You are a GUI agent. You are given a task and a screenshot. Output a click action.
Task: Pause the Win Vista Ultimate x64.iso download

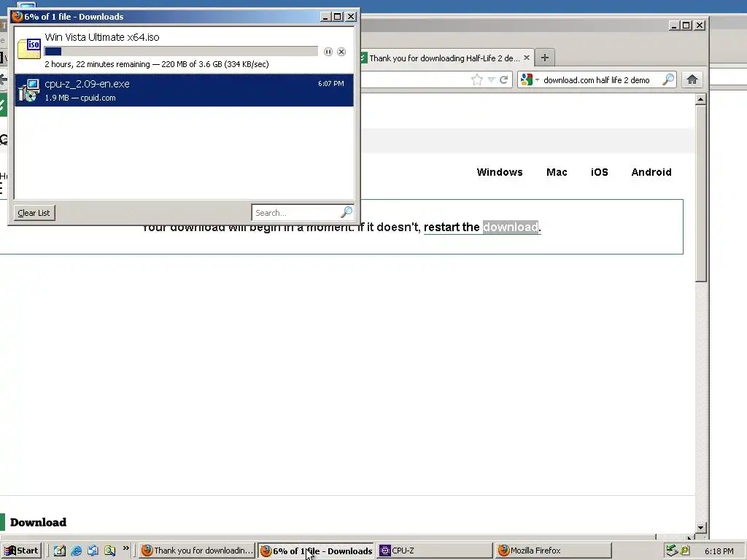point(328,52)
